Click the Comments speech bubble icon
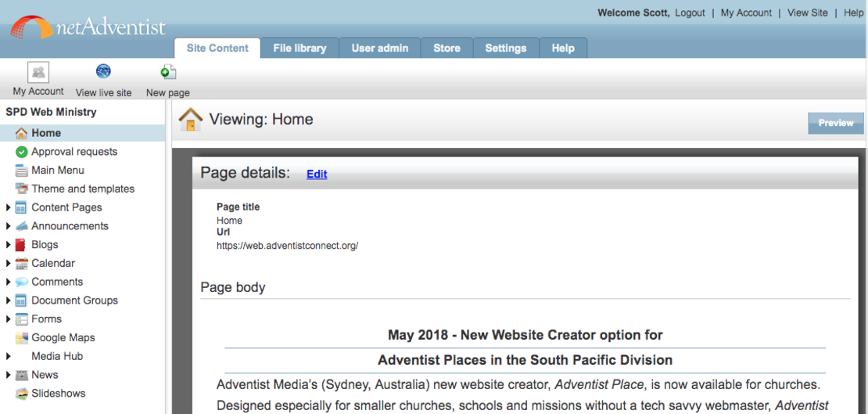 pos(22,282)
